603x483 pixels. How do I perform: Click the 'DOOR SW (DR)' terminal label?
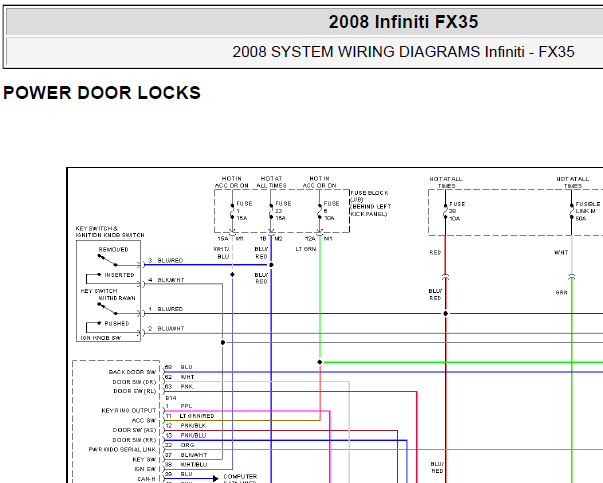click(x=134, y=382)
